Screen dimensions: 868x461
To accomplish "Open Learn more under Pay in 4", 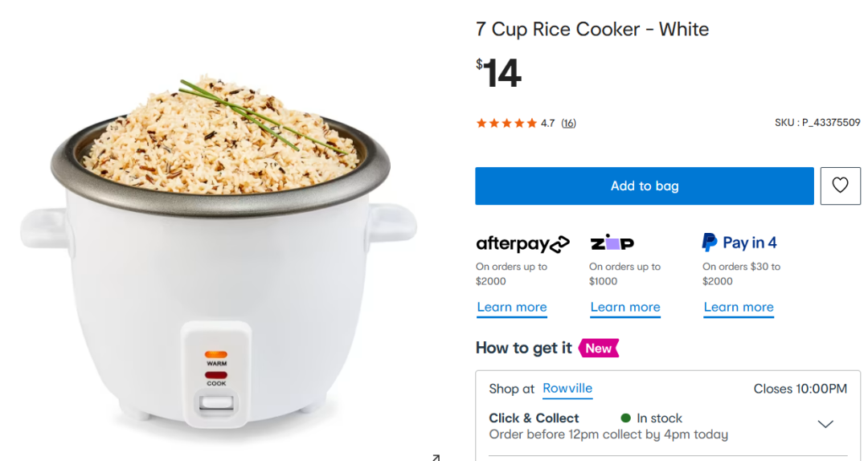I will tap(739, 308).
